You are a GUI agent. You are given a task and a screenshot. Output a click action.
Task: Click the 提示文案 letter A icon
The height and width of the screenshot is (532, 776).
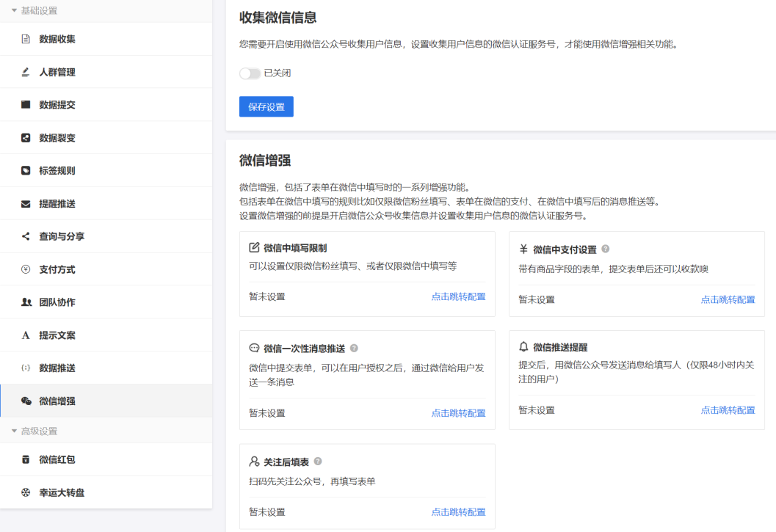point(26,335)
